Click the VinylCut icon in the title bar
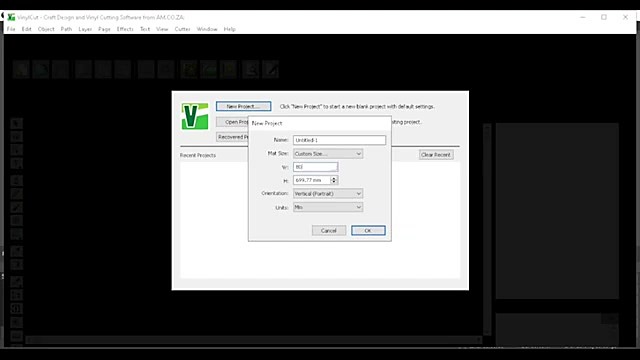This screenshot has width=640, height=360. 11,17
